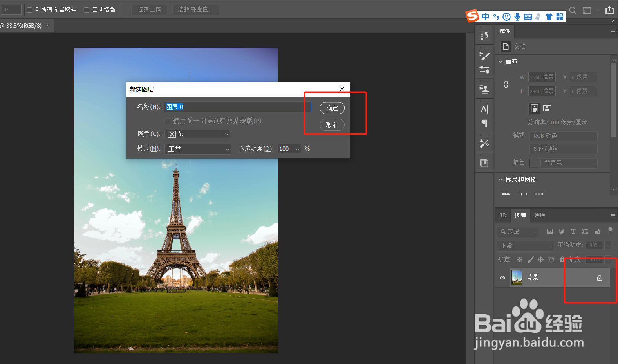Open the Character panel icon
The image size is (618, 364).
click(x=484, y=109)
